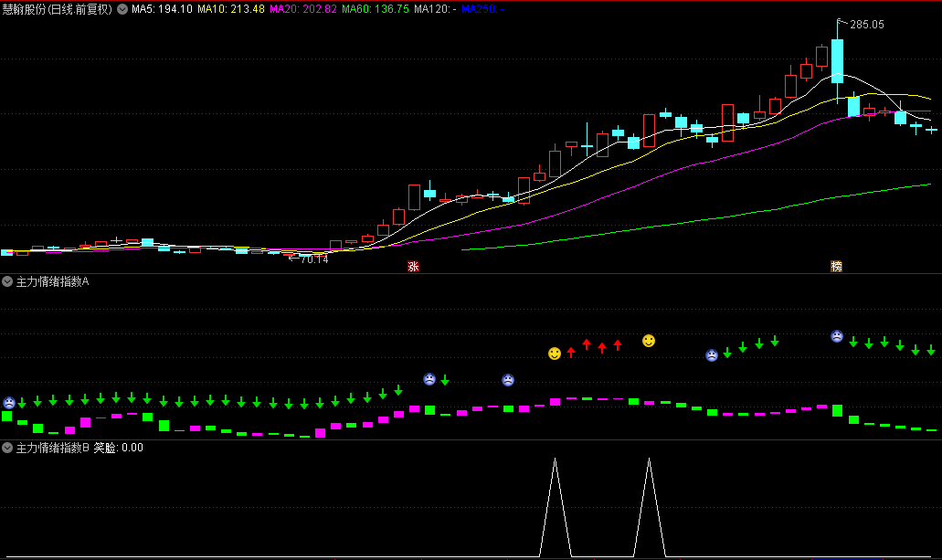Click the second yellow smiley face signal

click(x=649, y=341)
